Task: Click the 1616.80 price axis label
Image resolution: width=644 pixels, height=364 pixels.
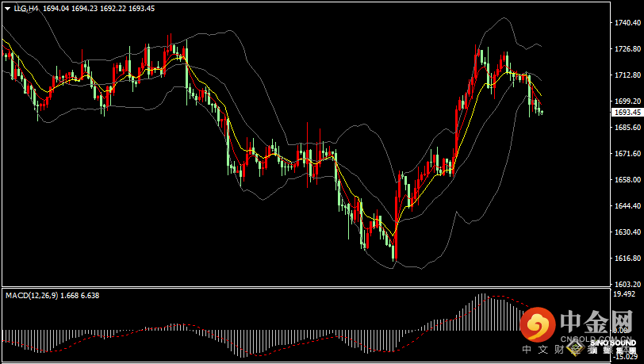Action: coord(627,259)
